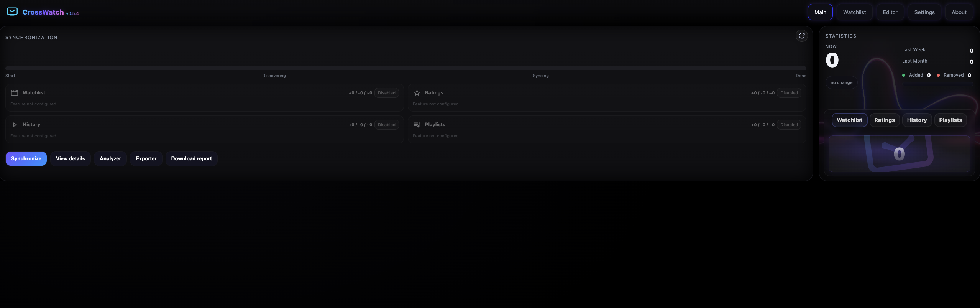
Task: Click the CrossWatch logo icon
Action: [x=12, y=12]
